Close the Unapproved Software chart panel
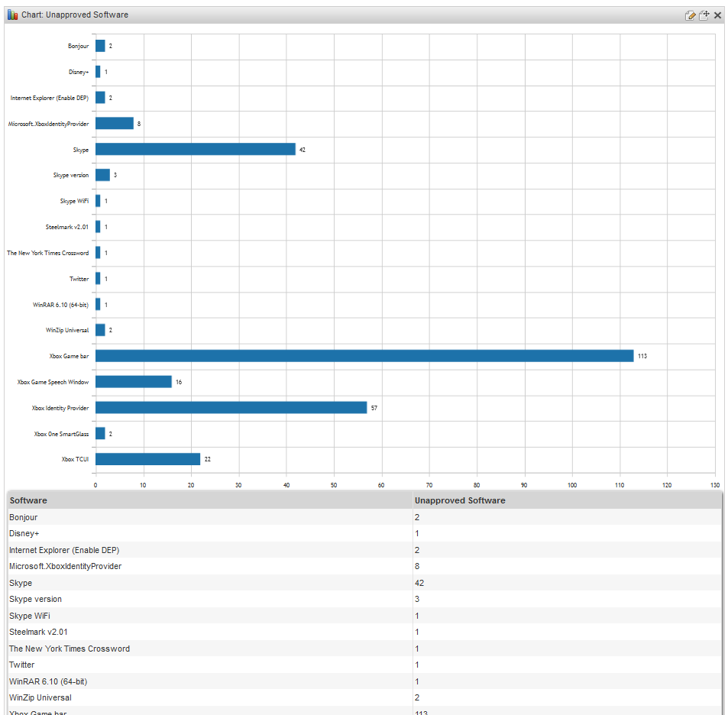 [718, 15]
